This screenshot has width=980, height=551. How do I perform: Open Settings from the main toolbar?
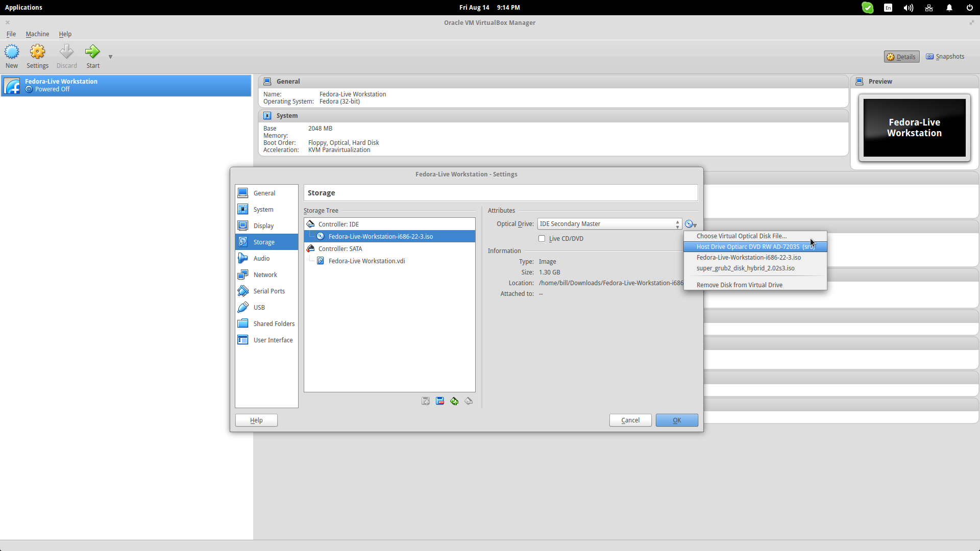[37, 56]
